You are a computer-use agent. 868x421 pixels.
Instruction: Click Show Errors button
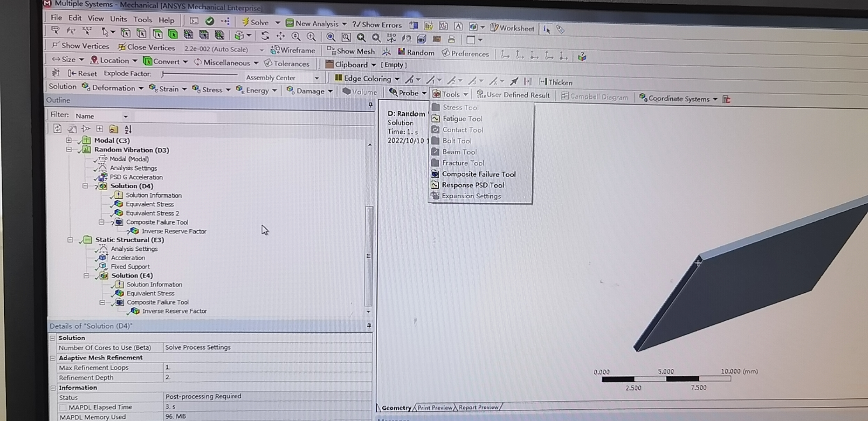pyautogui.click(x=377, y=25)
